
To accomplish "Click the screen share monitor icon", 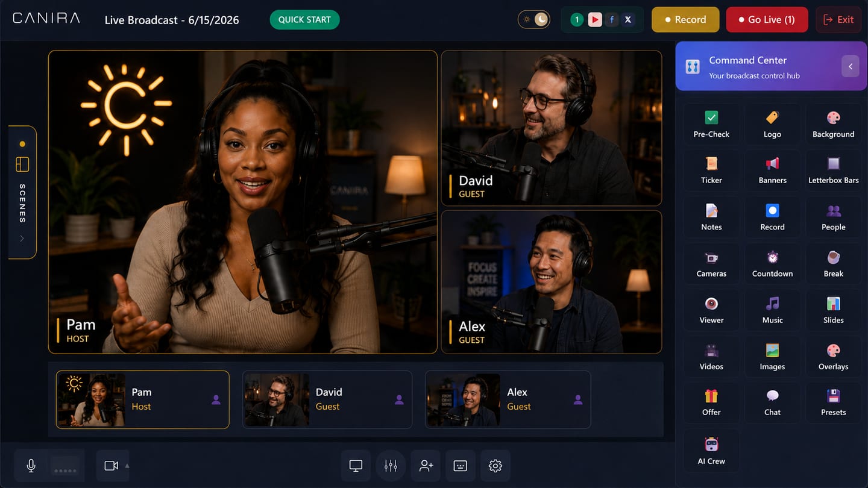I will pyautogui.click(x=356, y=466).
